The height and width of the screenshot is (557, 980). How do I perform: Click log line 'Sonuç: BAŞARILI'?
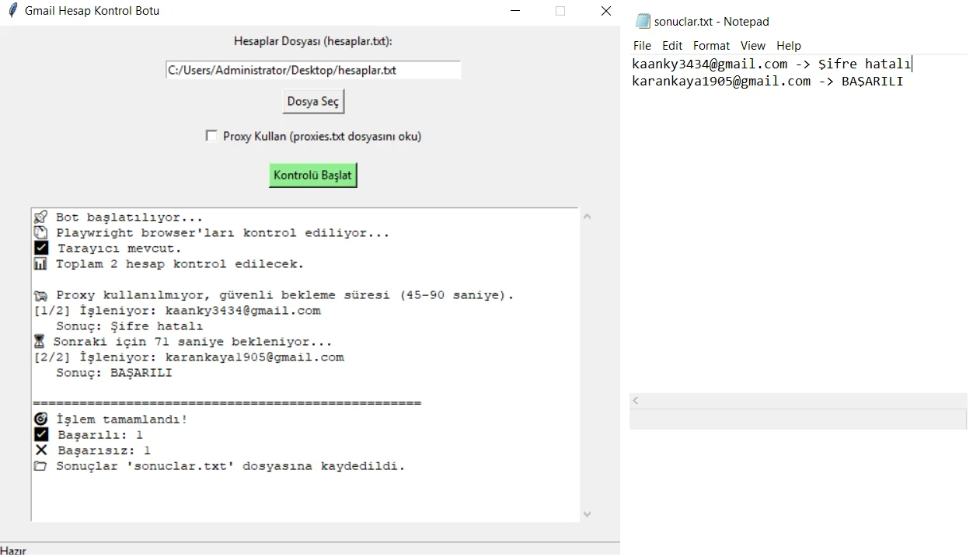click(114, 373)
